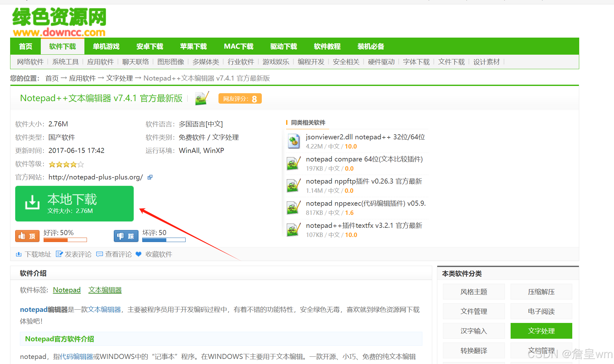Select the 转换翻译 category button
614x364 pixels.
474,350
